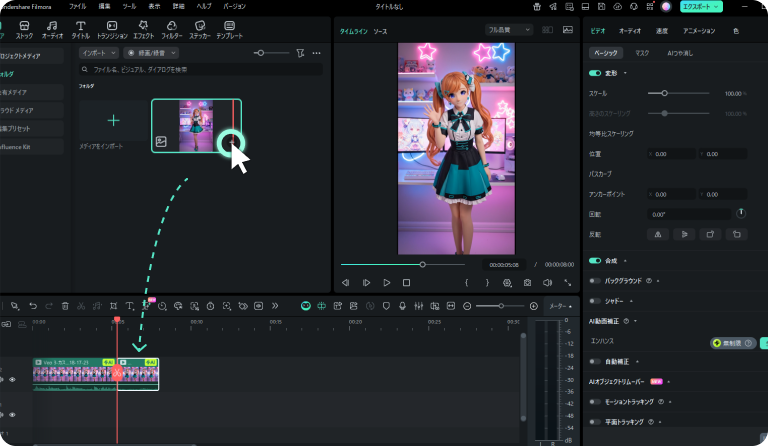Open the フル品質 preview quality dropdown
Viewport: 768px width, 446px height.
[x=509, y=31]
